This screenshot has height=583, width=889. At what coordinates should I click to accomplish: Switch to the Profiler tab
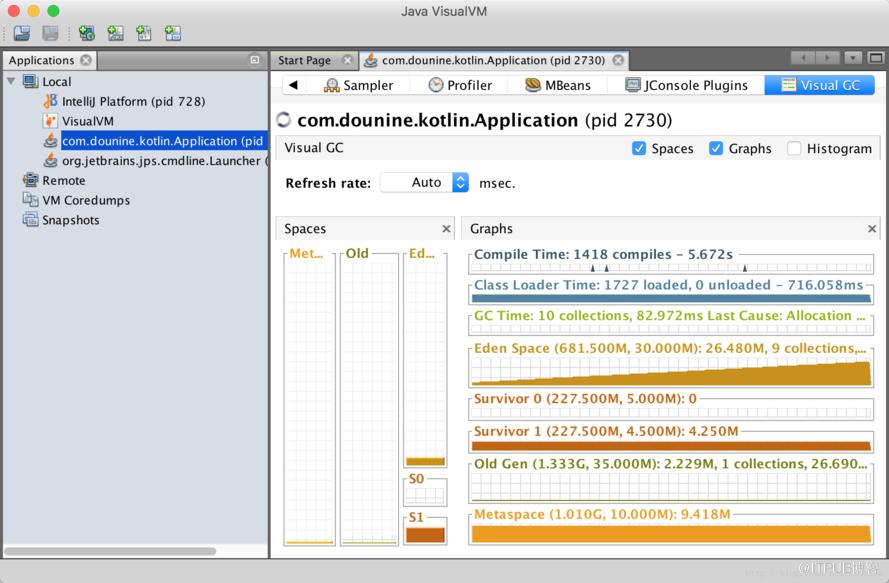click(460, 85)
